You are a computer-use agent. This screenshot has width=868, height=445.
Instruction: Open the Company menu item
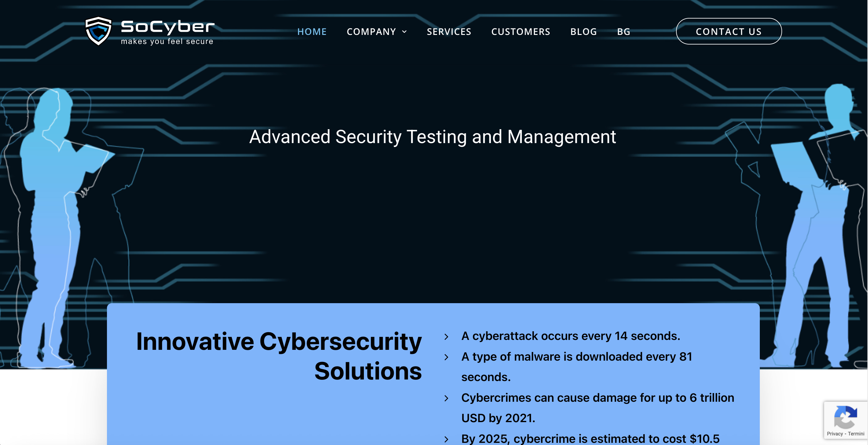371,32
